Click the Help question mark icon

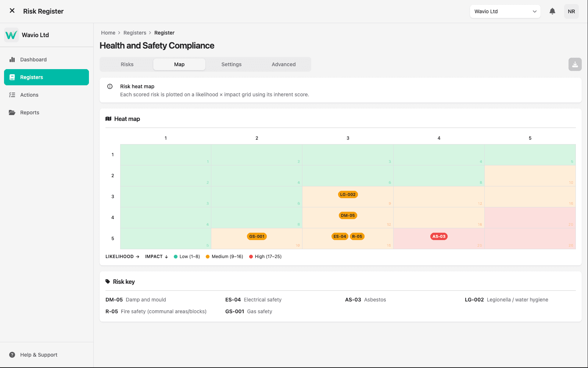click(12, 355)
